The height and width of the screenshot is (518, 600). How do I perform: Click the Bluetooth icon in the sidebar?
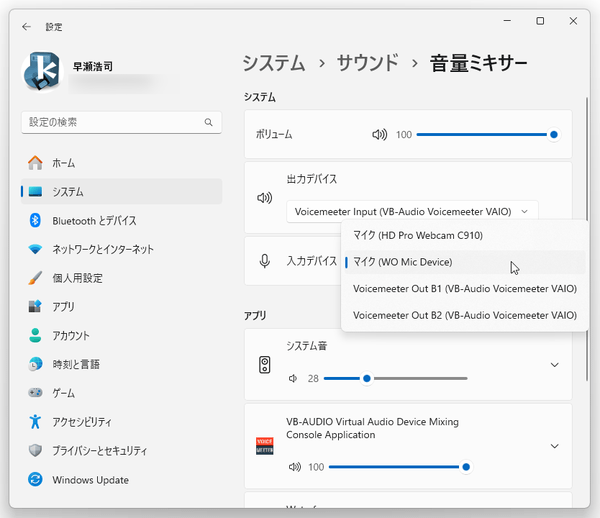[x=35, y=221]
